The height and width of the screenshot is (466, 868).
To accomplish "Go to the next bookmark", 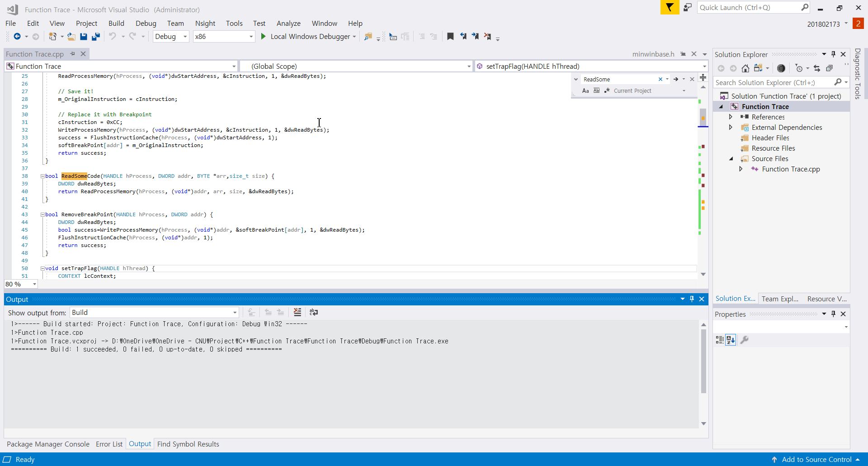I will pyautogui.click(x=475, y=37).
